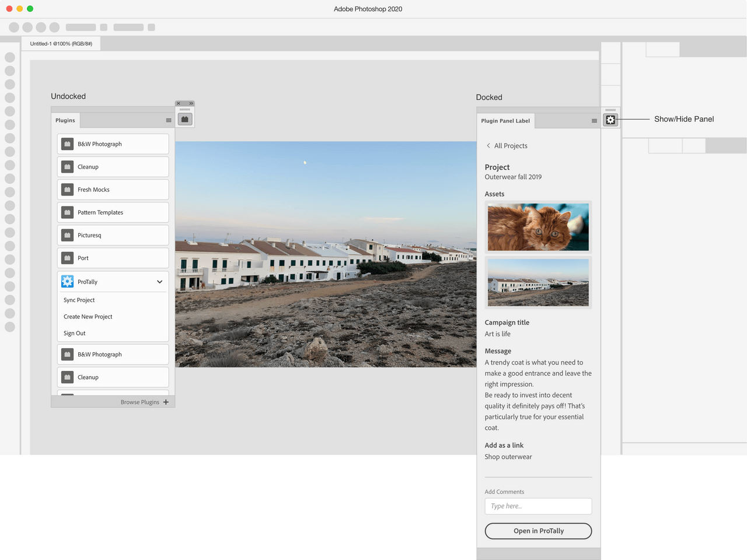The height and width of the screenshot is (560, 747).
Task: Click the B&W Photograph plugin icon
Action: coord(67,143)
